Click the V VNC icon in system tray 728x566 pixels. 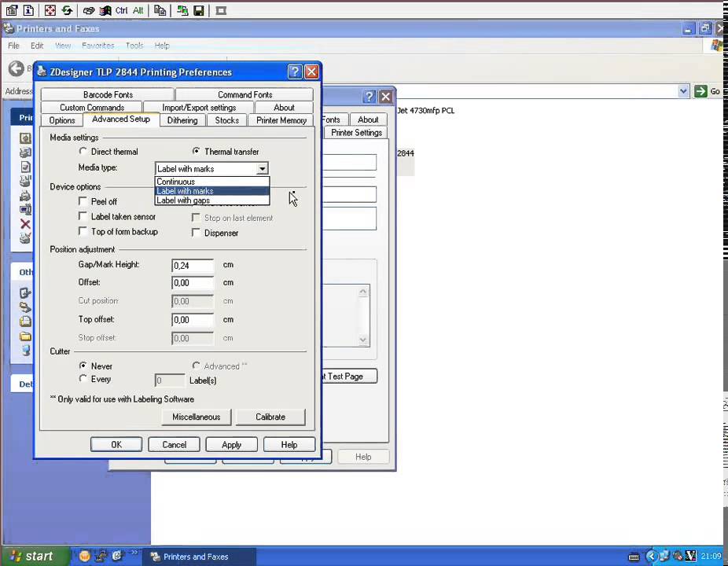690,556
